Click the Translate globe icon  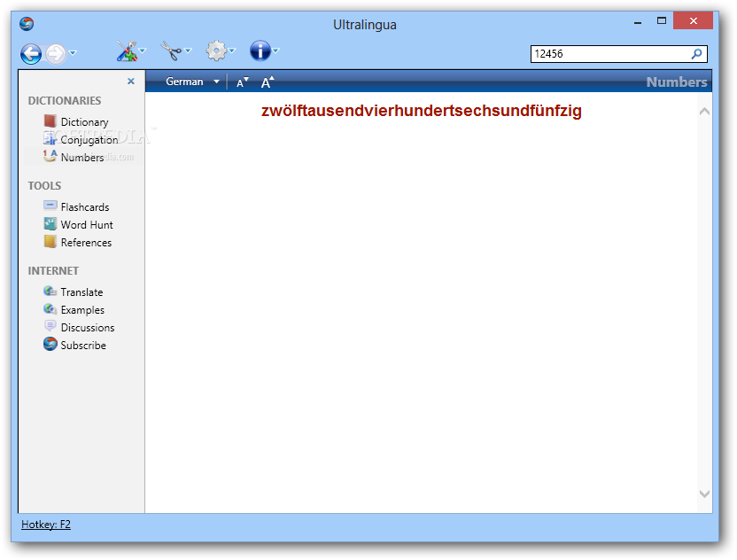click(50, 291)
